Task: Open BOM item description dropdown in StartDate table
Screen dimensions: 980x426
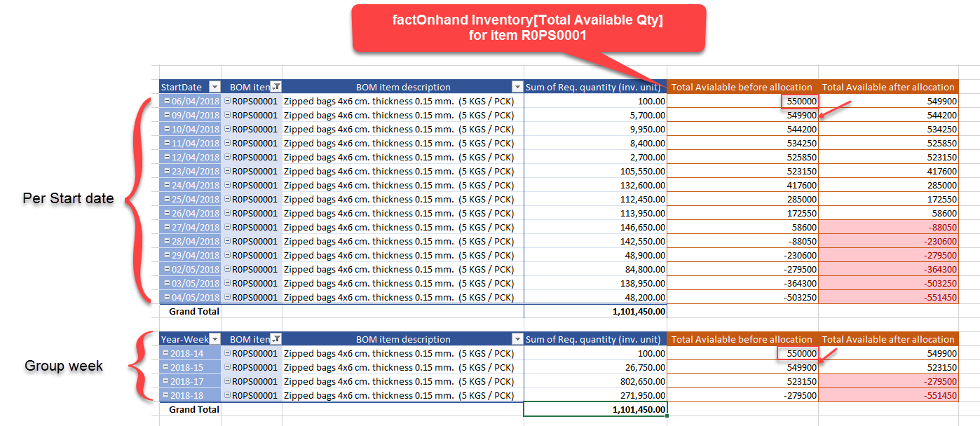Action: pos(517,87)
